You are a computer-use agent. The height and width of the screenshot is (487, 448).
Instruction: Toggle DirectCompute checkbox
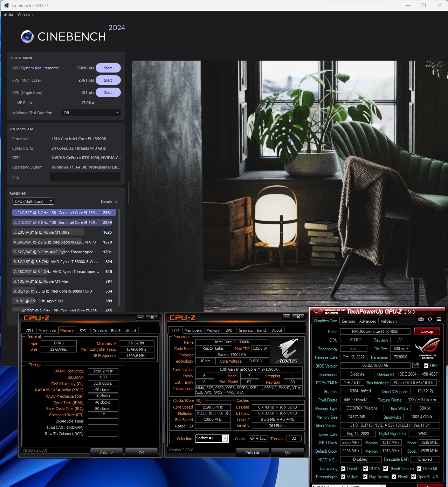coord(386,469)
